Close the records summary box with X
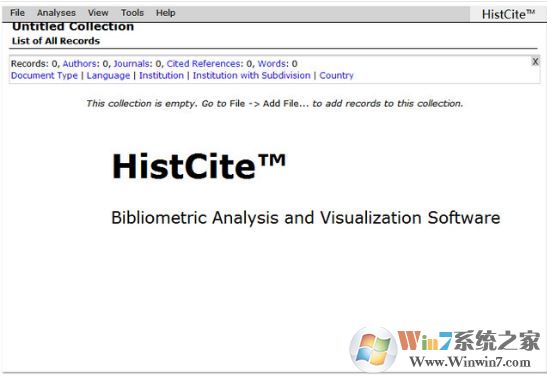This screenshot has width=547, height=376. [x=535, y=62]
